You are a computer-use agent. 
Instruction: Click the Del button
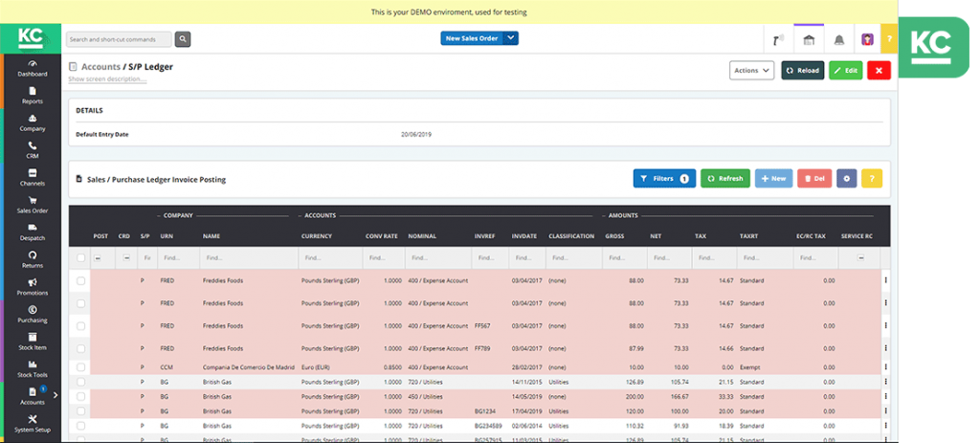pyautogui.click(x=814, y=178)
